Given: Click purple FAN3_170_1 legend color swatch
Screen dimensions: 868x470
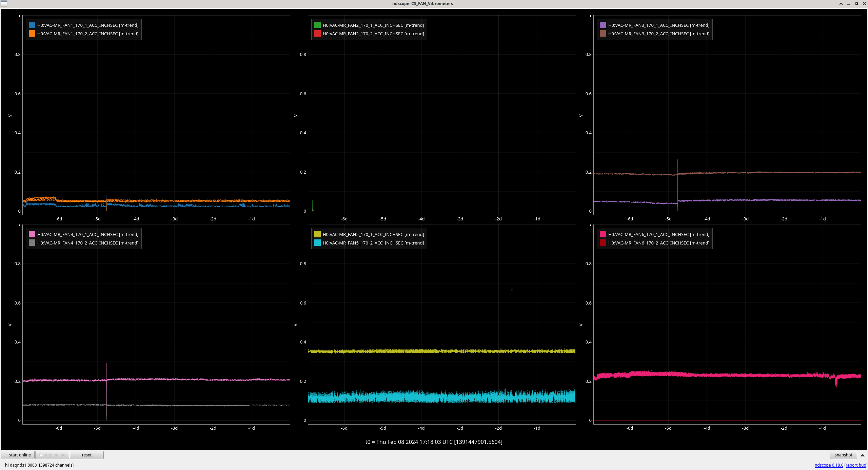Looking at the screenshot, I should [603, 25].
